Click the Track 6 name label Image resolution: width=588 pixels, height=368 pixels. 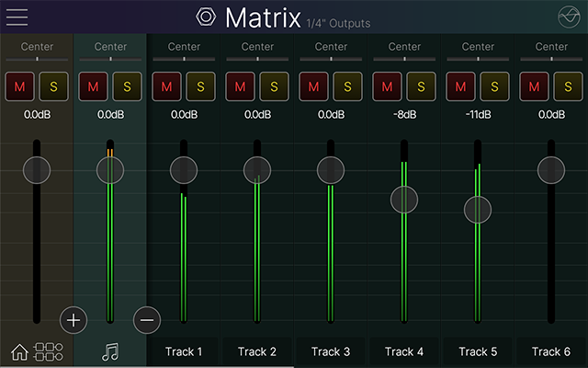click(551, 351)
